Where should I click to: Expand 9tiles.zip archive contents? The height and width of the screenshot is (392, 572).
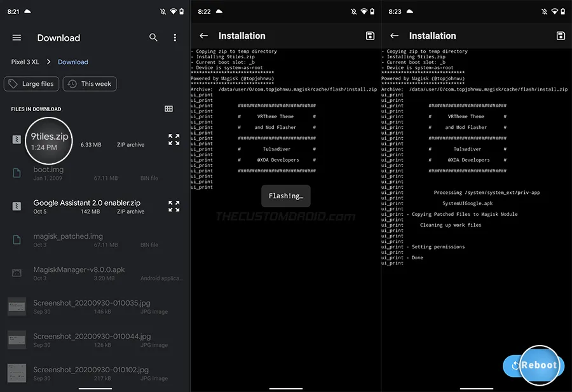point(174,140)
